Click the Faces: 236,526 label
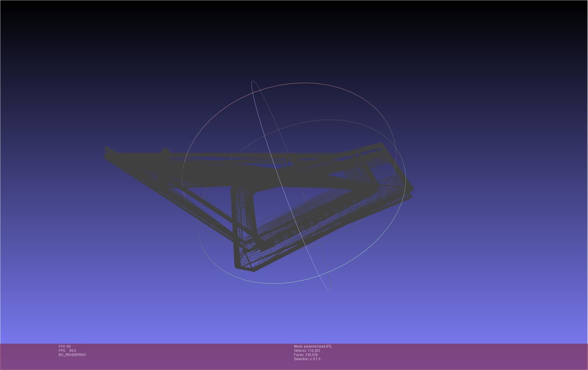 point(306,355)
